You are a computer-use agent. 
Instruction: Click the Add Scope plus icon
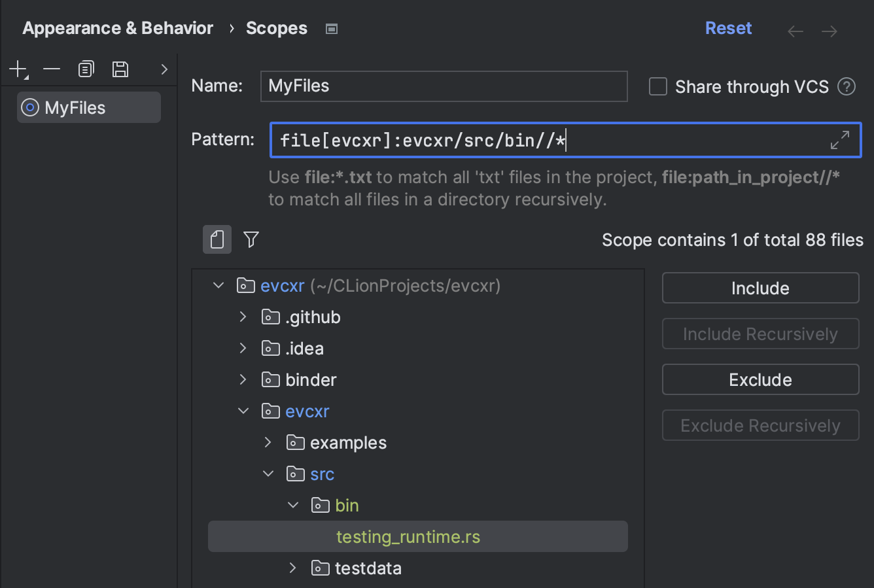(18, 69)
